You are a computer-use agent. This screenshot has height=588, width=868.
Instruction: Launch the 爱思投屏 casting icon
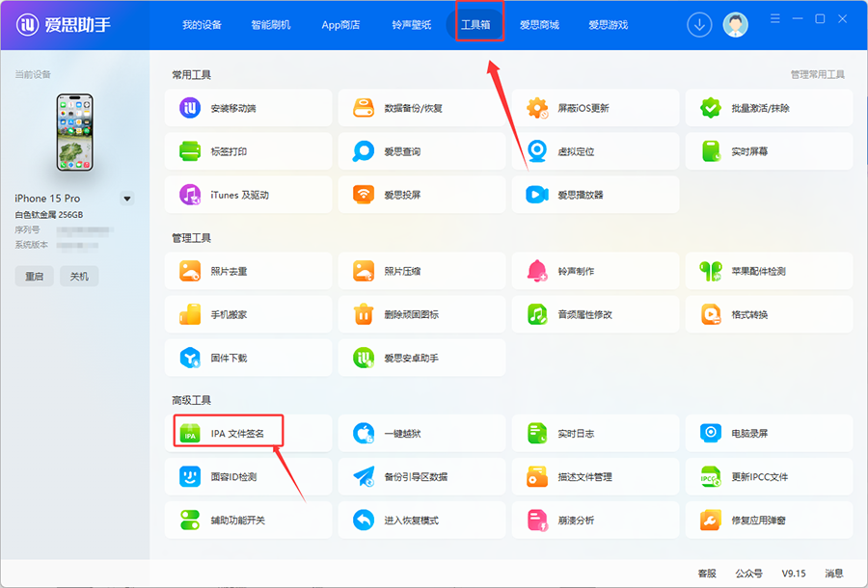[x=364, y=195]
